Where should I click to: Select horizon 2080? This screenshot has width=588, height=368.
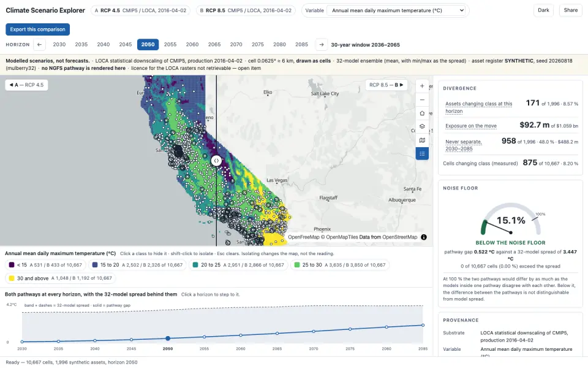coord(280,44)
